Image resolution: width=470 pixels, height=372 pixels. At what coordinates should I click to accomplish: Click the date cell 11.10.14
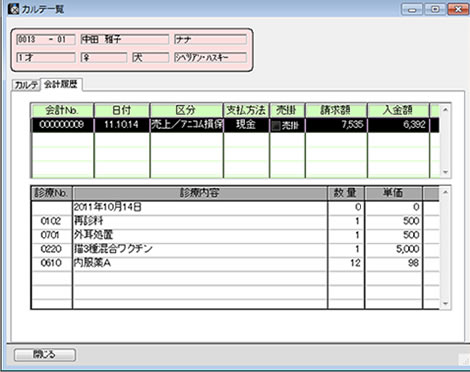(x=122, y=125)
